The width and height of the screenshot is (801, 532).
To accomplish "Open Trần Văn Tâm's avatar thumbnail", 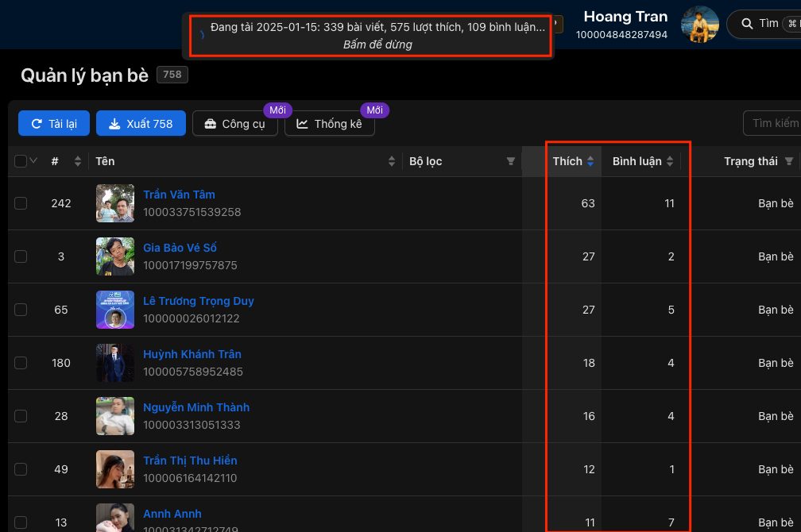I will point(115,203).
